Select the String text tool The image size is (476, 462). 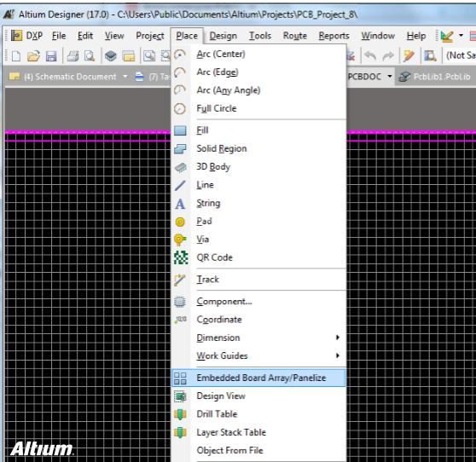coord(258,203)
